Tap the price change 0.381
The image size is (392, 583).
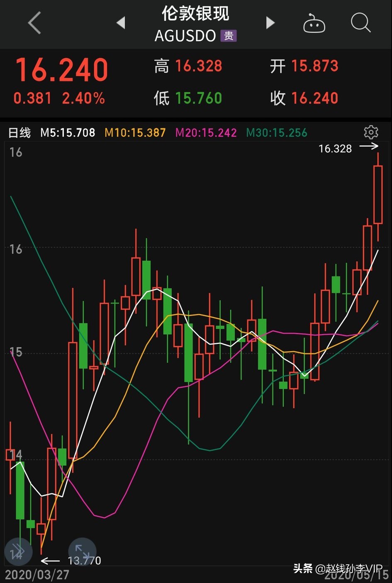point(32,98)
